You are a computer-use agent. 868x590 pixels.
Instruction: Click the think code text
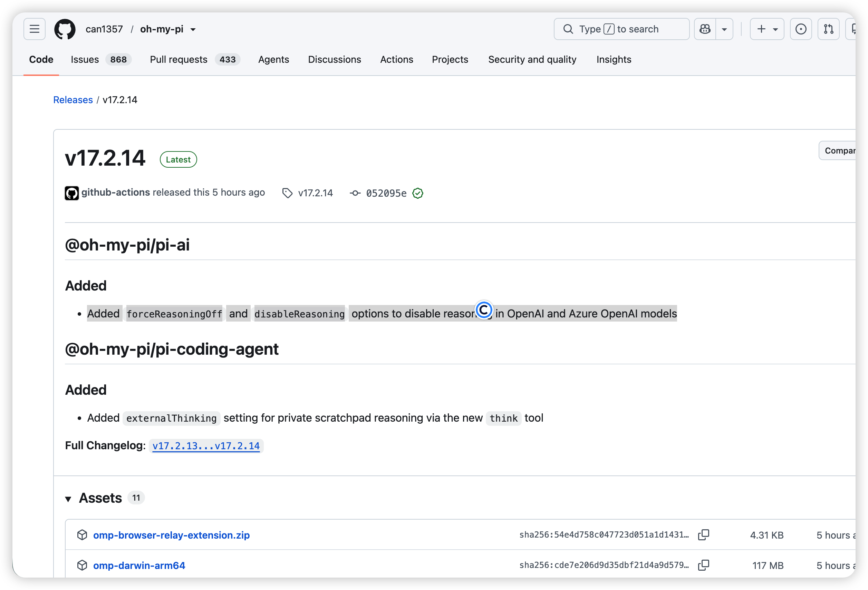[503, 418]
